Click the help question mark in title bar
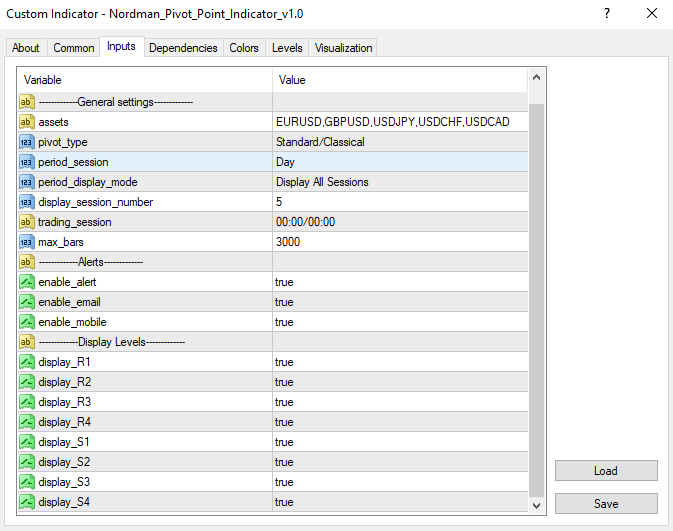The image size is (673, 531). point(607,13)
